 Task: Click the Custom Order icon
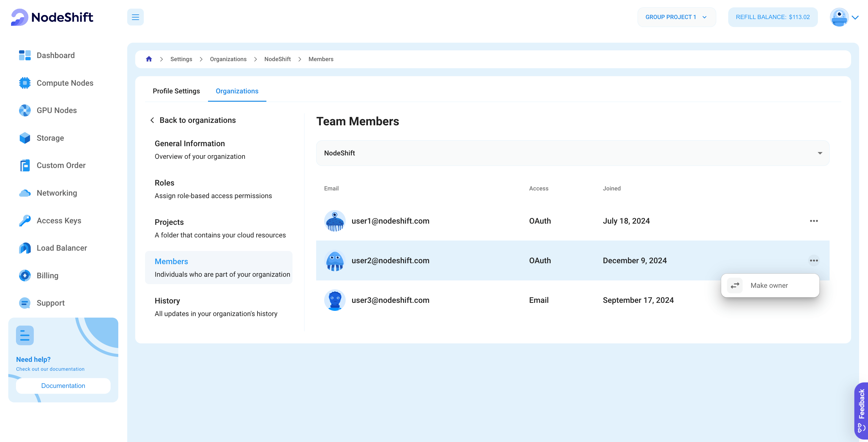pos(25,166)
